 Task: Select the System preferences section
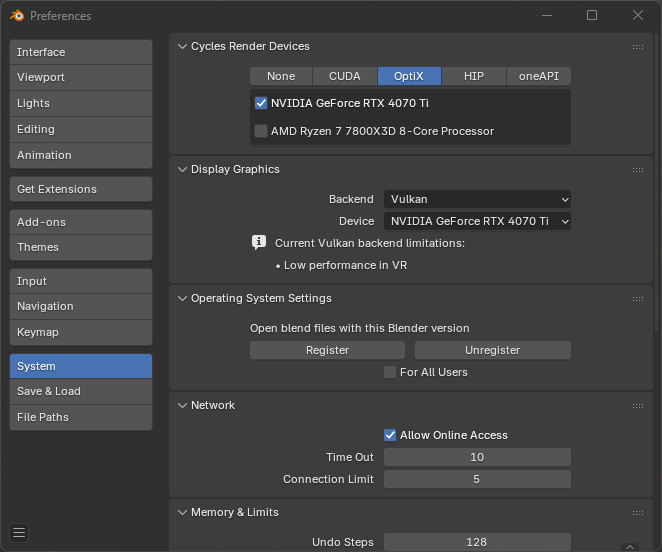81,366
